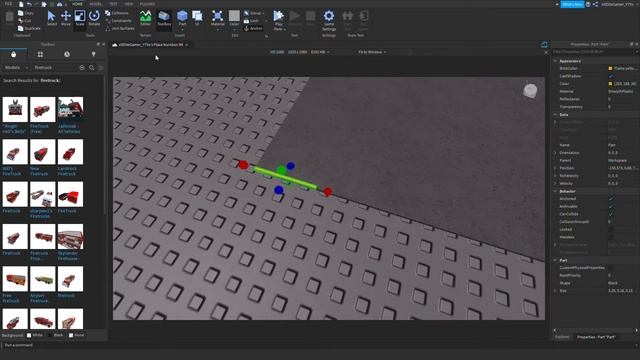Click the Color property swatch
The height and width of the screenshot is (360, 640).
(x=611, y=84)
